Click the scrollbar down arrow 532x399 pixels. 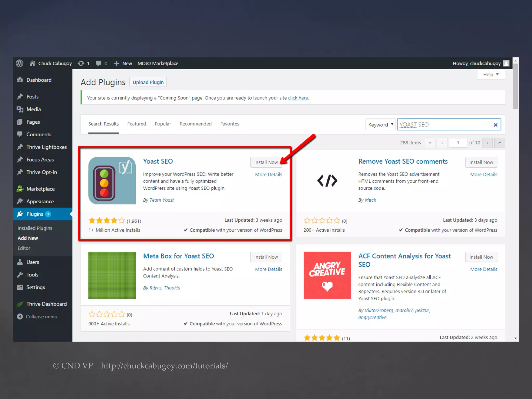516,338
